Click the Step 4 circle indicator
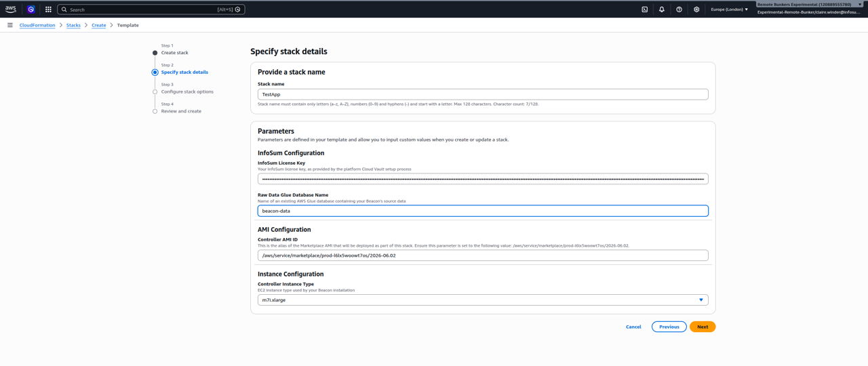This screenshot has height=366, width=868. click(x=155, y=111)
